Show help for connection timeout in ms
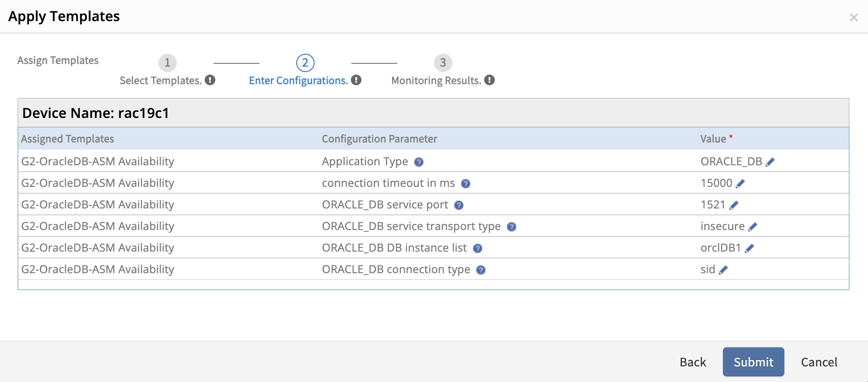The width and height of the screenshot is (868, 382). pyautogui.click(x=466, y=184)
